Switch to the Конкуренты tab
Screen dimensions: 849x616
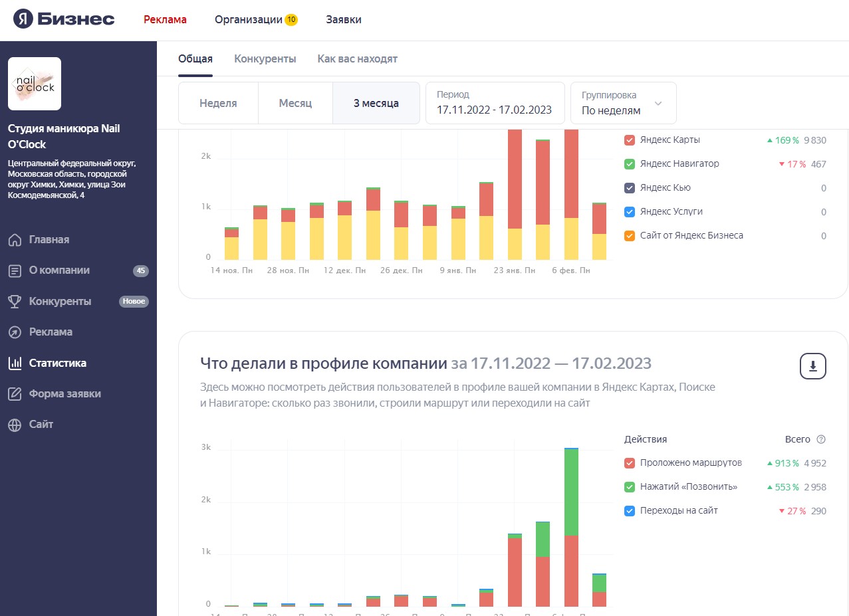pyautogui.click(x=265, y=59)
